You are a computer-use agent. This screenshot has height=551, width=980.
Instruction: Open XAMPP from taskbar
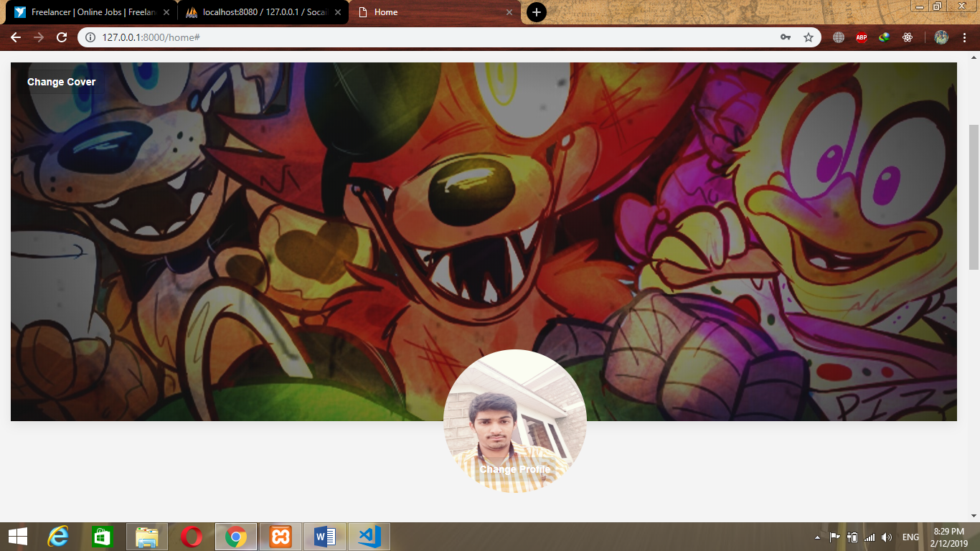click(x=281, y=537)
